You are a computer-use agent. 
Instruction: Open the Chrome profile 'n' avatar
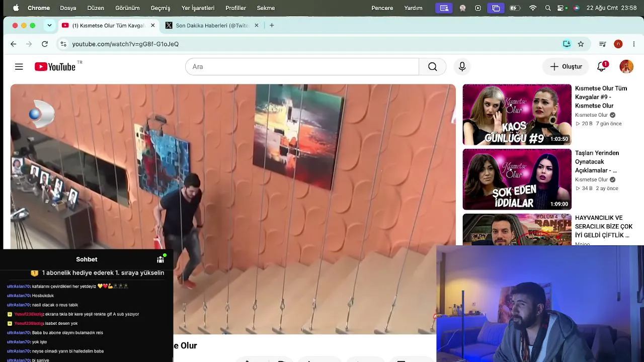coord(618,44)
